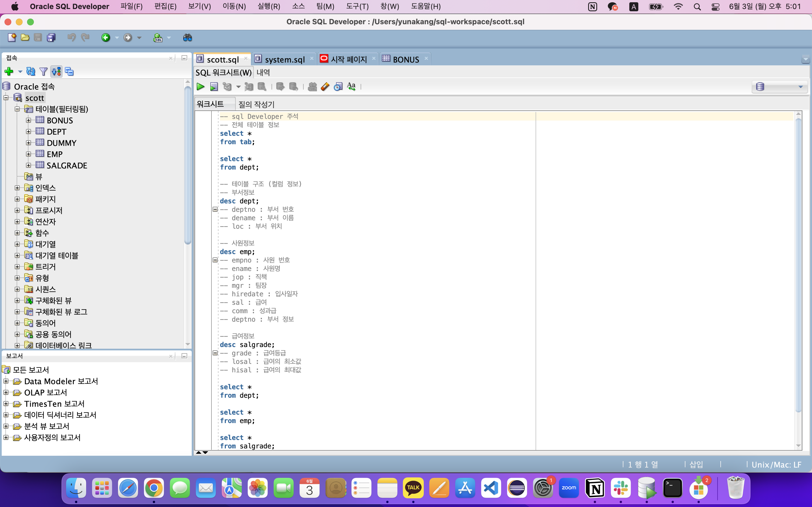This screenshot has width=812, height=507.
Task: Open the 질의 작성기 tab
Action: tap(256, 104)
